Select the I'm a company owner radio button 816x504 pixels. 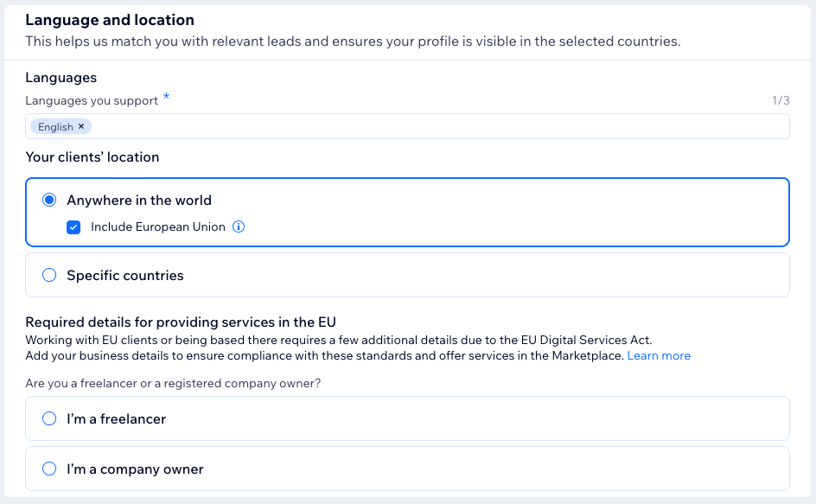(49, 469)
